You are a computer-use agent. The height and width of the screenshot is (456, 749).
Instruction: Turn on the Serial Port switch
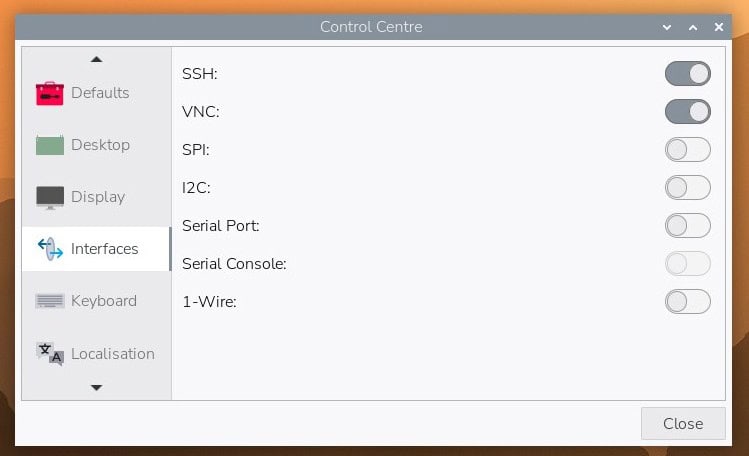[687, 225]
